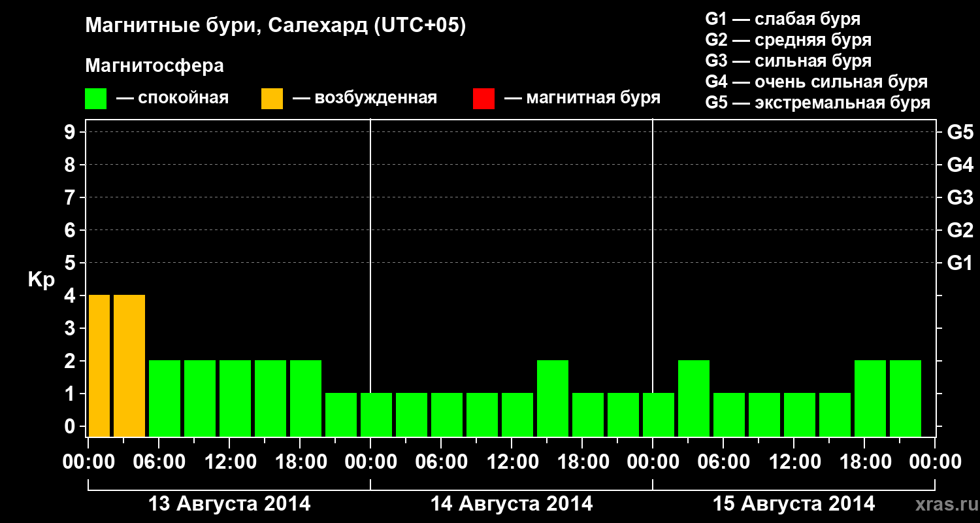
Task: Select the 'G4 — очень сильная буря' line
Action: click(x=816, y=82)
